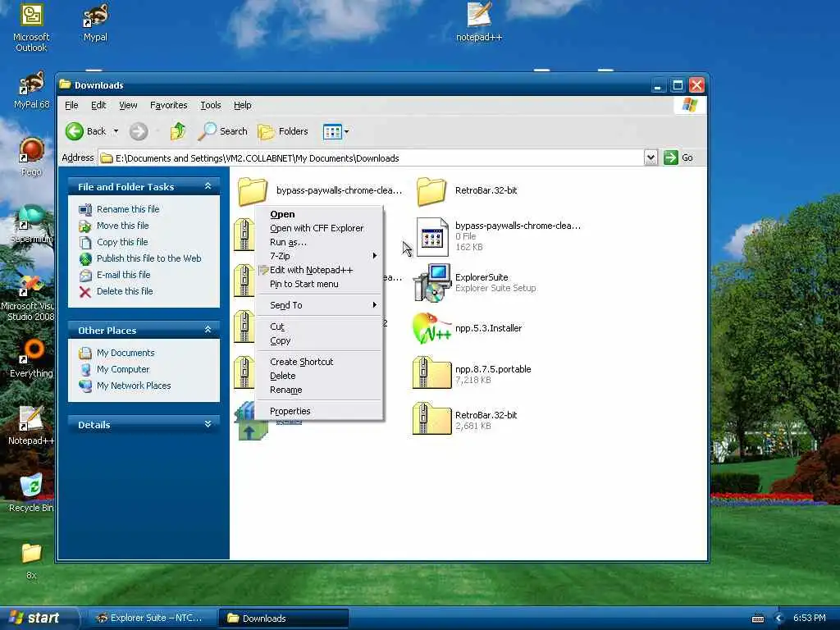Image resolution: width=840 pixels, height=630 pixels.
Task: Expand hidden tray icons arrow
Action: coord(779,619)
